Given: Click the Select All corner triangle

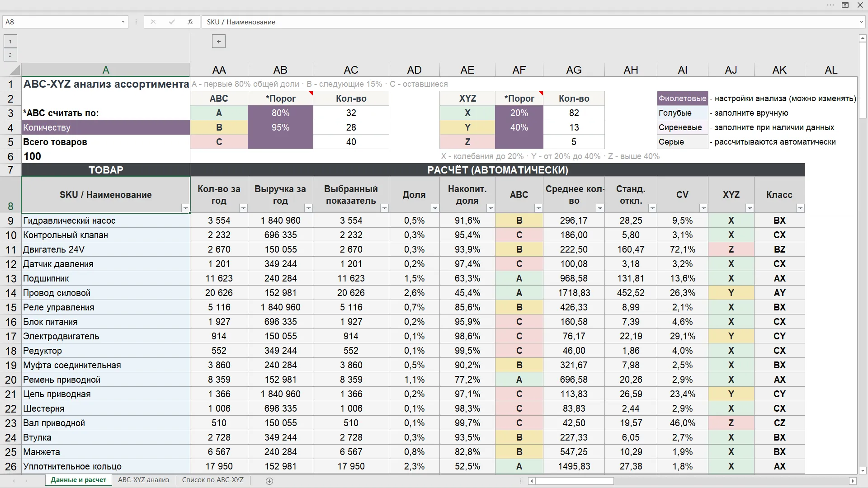Looking at the screenshot, I should [15, 70].
